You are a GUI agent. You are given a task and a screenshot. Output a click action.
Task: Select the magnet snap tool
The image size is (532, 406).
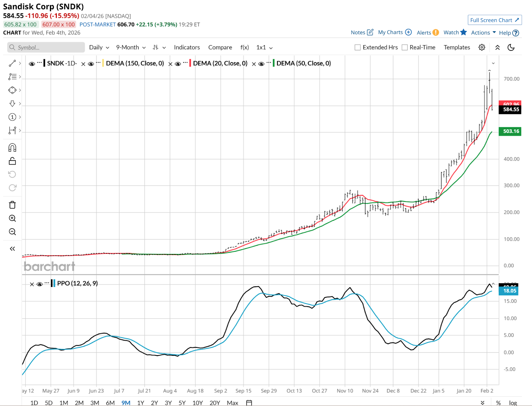[x=12, y=148]
